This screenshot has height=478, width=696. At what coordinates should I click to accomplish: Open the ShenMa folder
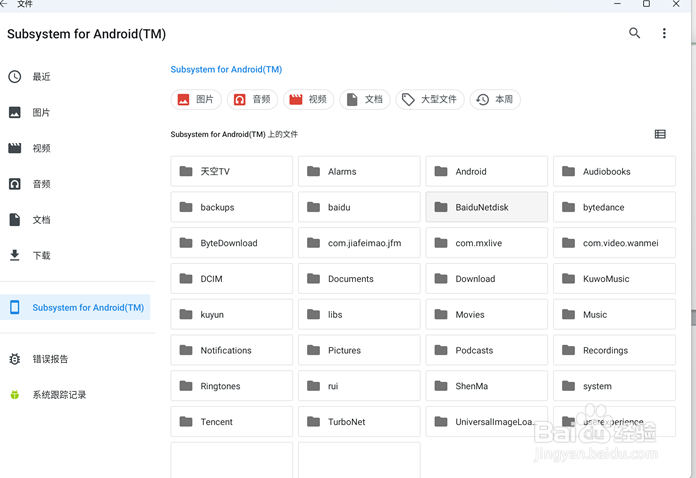click(486, 386)
